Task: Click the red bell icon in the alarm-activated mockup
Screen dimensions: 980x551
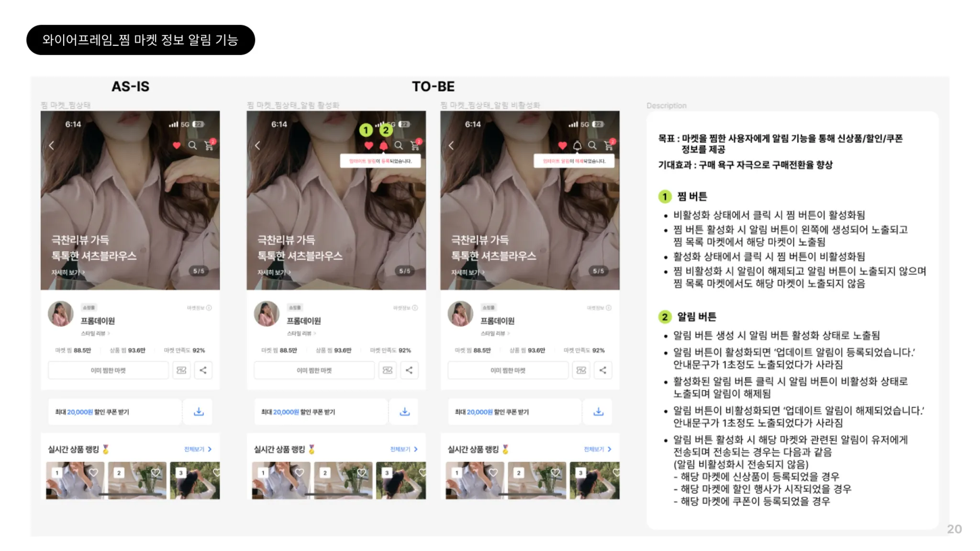Action: pos(383,145)
